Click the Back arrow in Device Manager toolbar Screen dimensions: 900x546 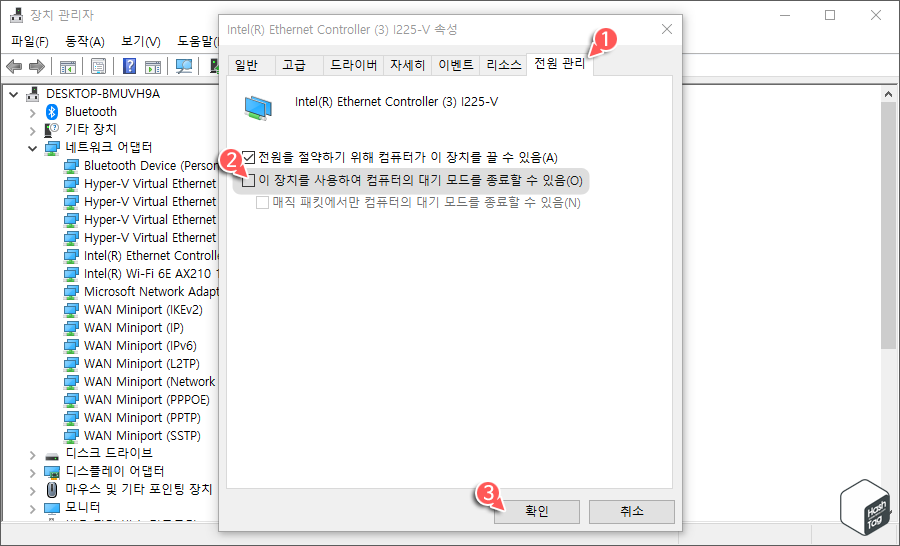click(14, 67)
